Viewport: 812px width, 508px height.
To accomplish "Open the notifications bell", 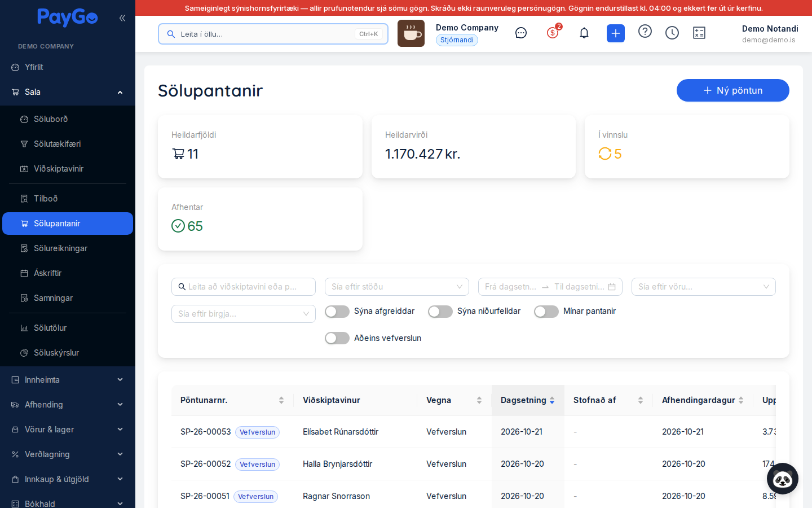I will [x=584, y=33].
